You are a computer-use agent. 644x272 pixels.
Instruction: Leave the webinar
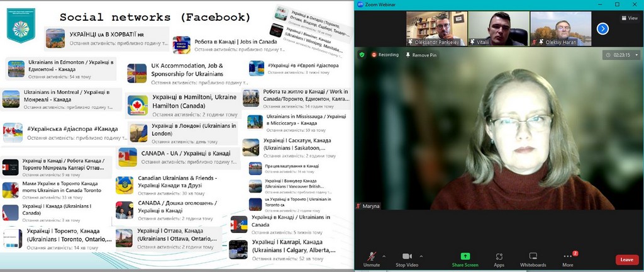[x=626, y=259]
